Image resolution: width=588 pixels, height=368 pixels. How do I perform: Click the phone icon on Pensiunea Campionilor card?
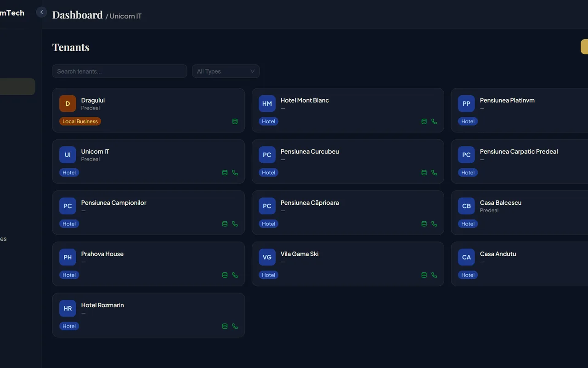pyautogui.click(x=235, y=224)
